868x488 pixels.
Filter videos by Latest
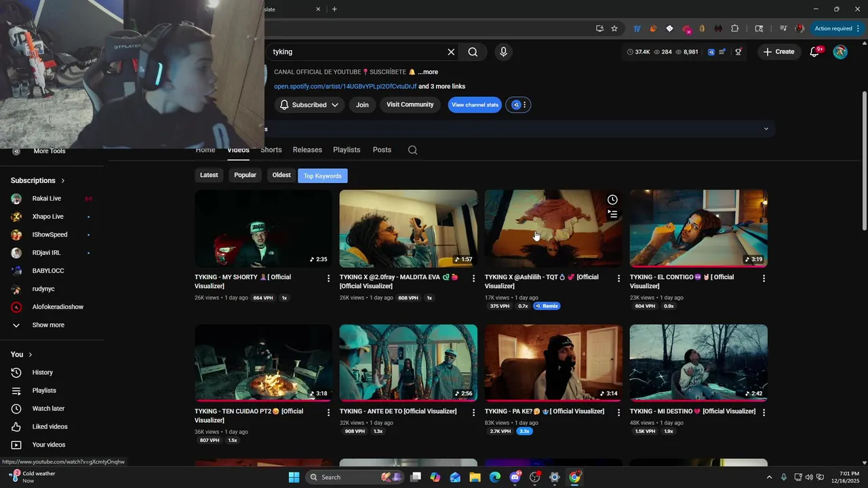(x=209, y=175)
